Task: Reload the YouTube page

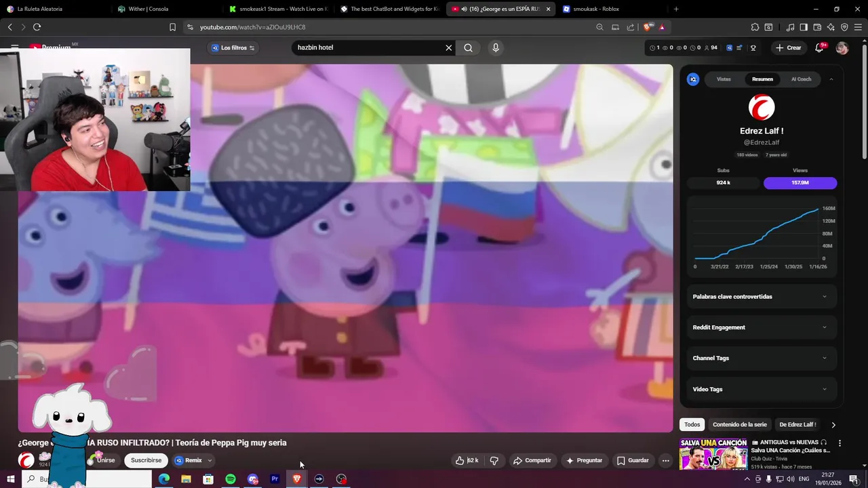Action: click(37, 27)
